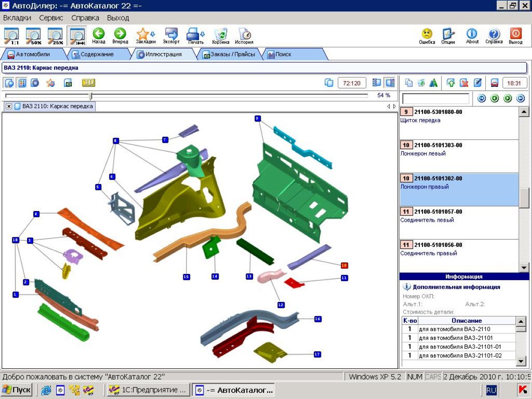
Task: Select the ВАЗ 2110: Каркас передка document tab
Action: pos(54,106)
